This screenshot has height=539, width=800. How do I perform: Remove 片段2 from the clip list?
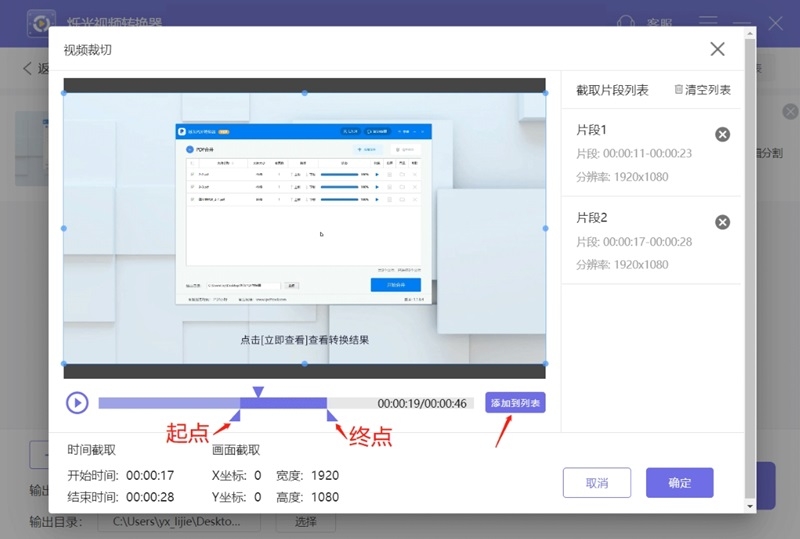click(x=722, y=222)
